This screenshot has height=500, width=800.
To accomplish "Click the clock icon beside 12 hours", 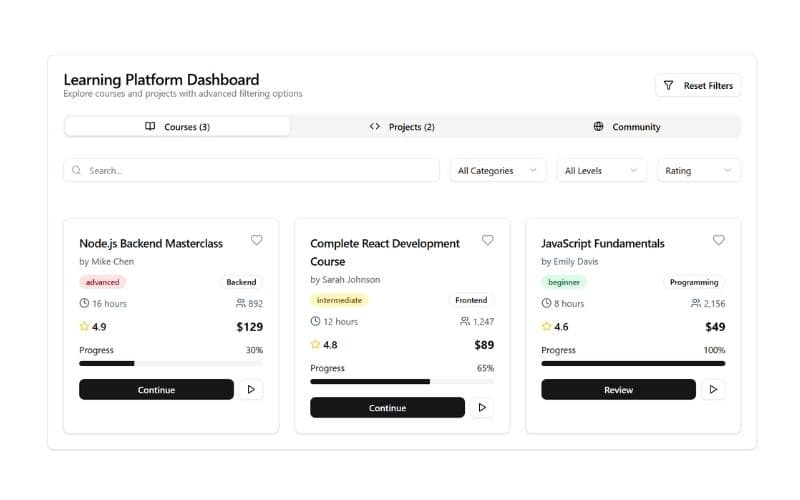I will point(315,321).
